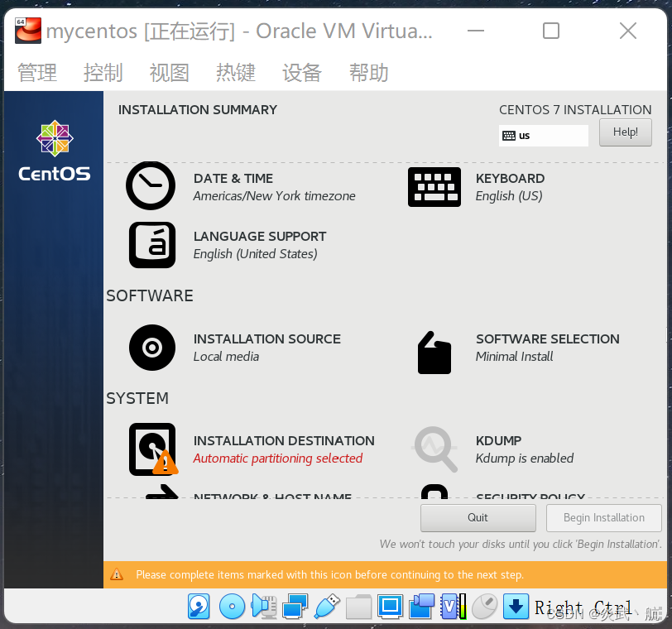
Task: Click USB devices icon in status bar
Action: click(327, 607)
